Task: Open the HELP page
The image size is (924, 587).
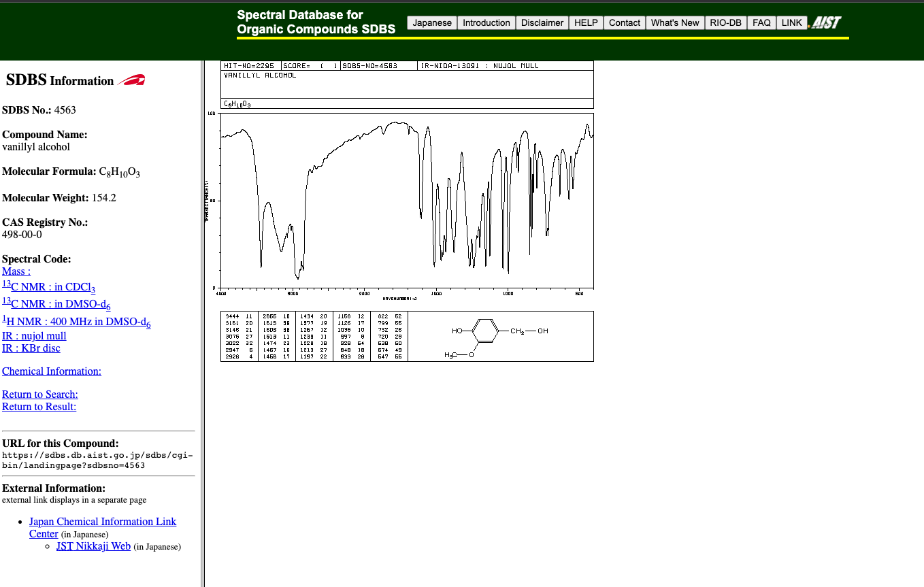Action: [586, 22]
